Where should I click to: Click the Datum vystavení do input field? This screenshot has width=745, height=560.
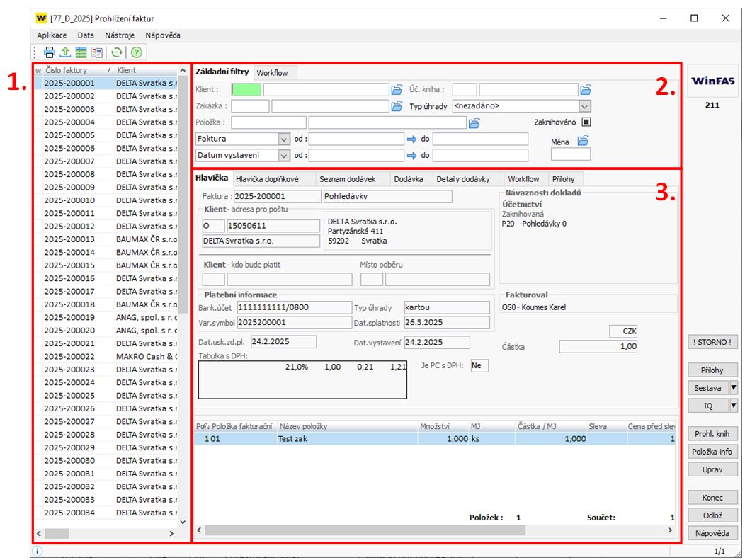pyautogui.click(x=480, y=155)
